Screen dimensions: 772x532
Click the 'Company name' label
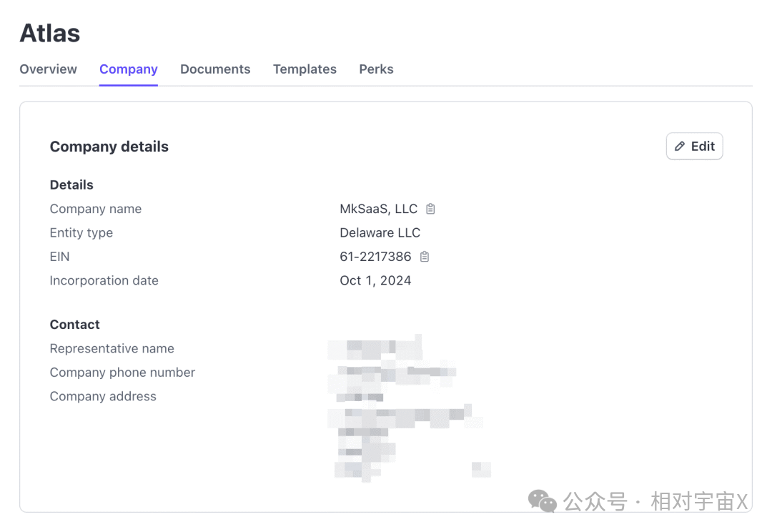tap(96, 209)
